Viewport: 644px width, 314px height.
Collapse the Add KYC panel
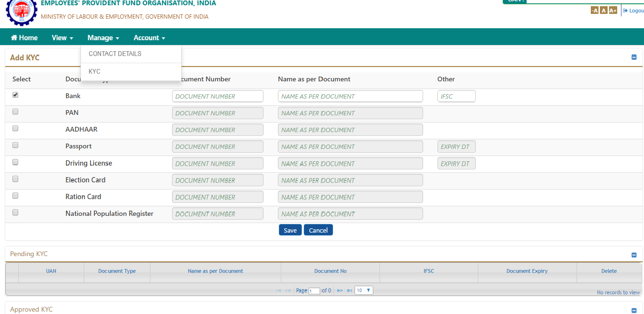pos(634,57)
